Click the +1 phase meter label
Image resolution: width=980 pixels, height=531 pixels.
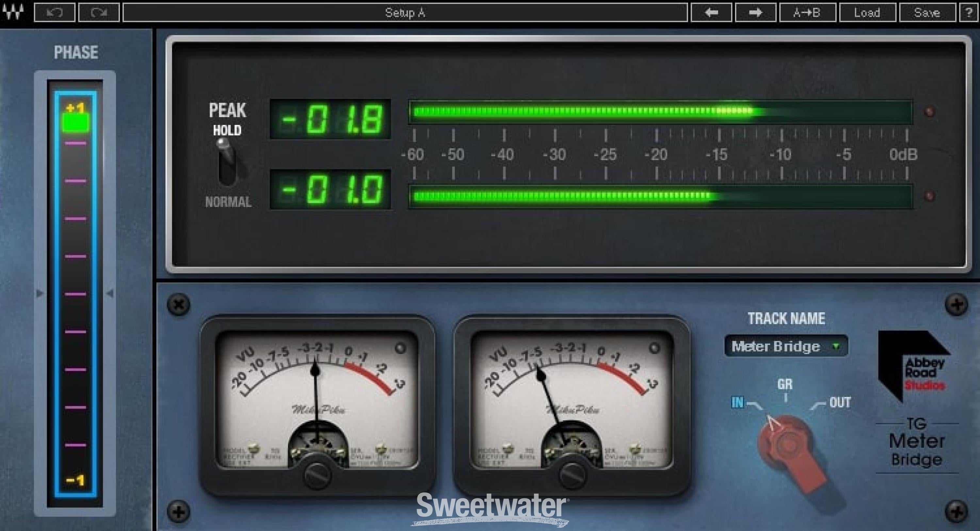coord(75,108)
